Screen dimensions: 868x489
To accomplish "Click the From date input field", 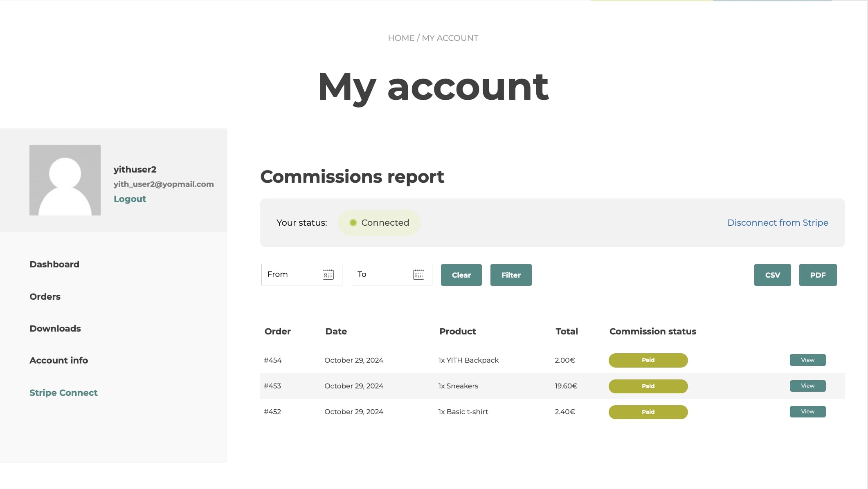I will coord(292,274).
